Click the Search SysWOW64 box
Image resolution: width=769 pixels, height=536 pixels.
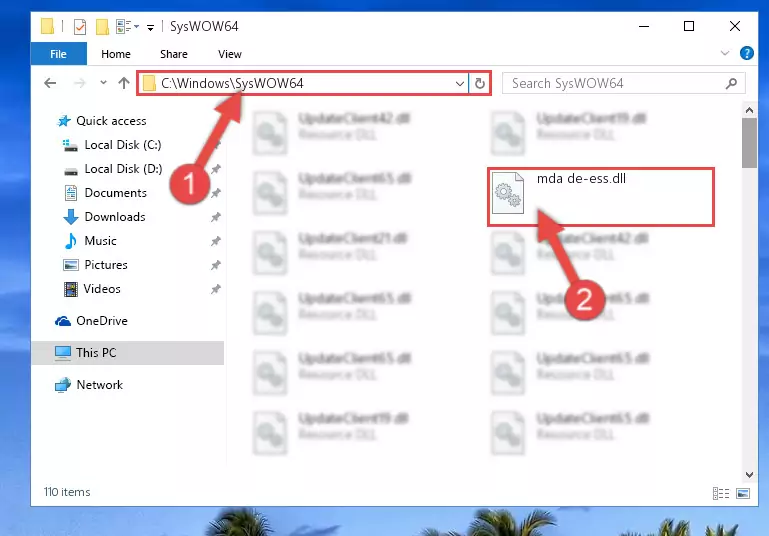[x=624, y=83]
